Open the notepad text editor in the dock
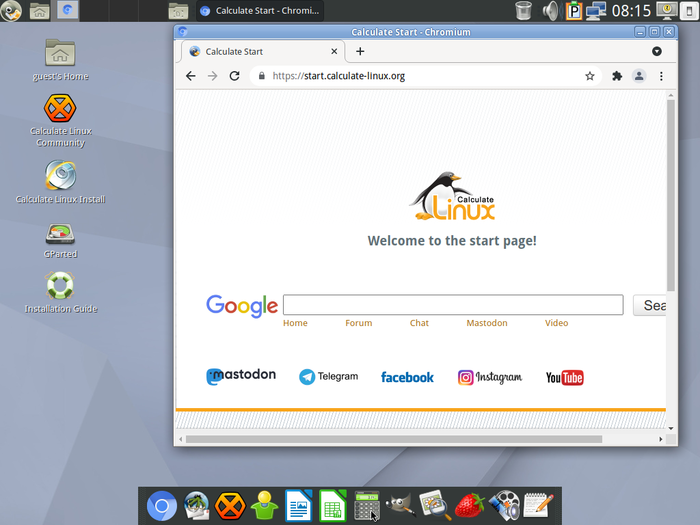The height and width of the screenshot is (525, 700). click(538, 505)
